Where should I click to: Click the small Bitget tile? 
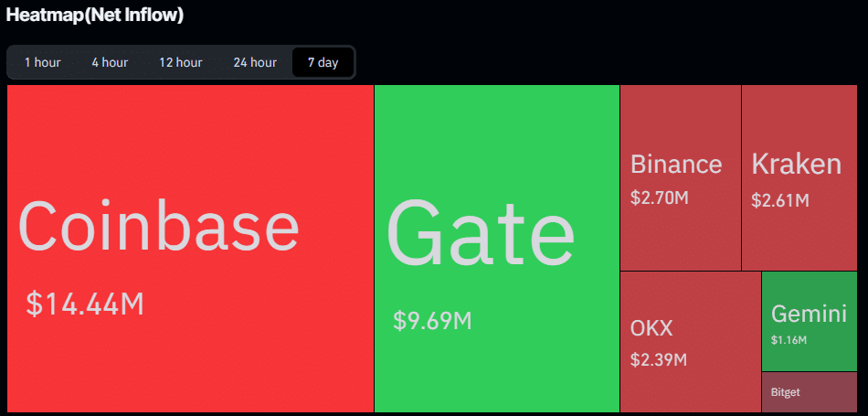[x=810, y=392]
